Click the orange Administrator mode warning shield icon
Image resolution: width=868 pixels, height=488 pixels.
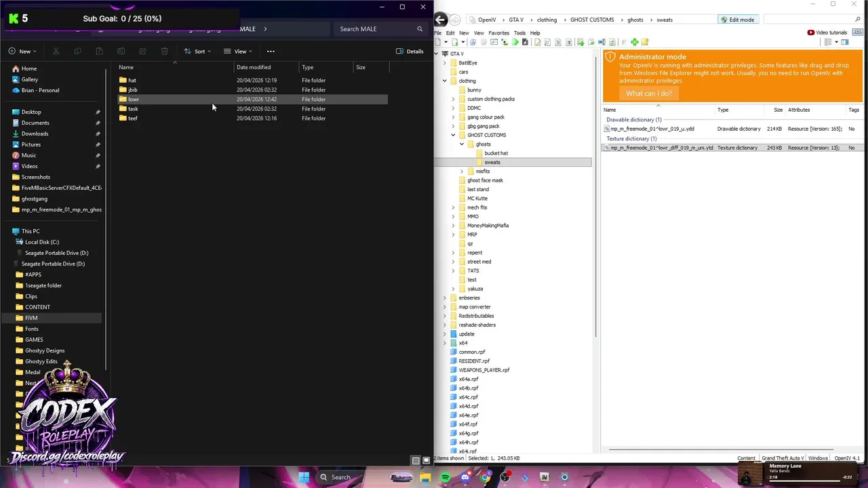(x=610, y=58)
